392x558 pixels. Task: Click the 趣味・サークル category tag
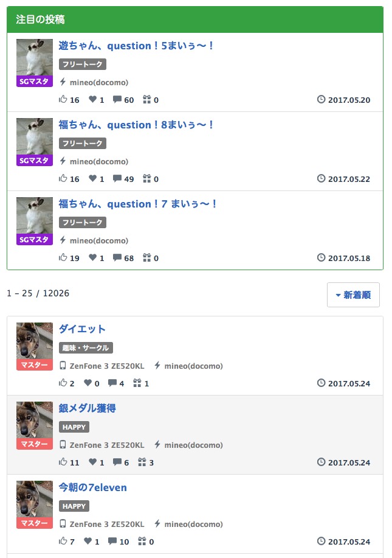click(x=86, y=348)
